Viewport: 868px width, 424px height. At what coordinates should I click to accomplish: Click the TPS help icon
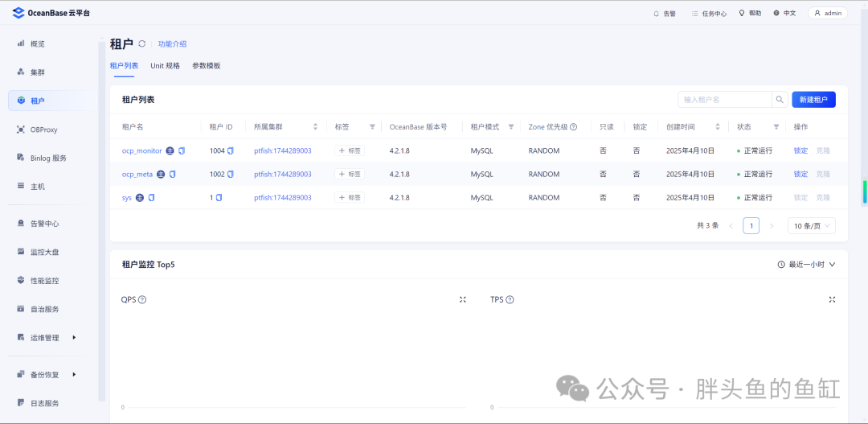[510, 300]
